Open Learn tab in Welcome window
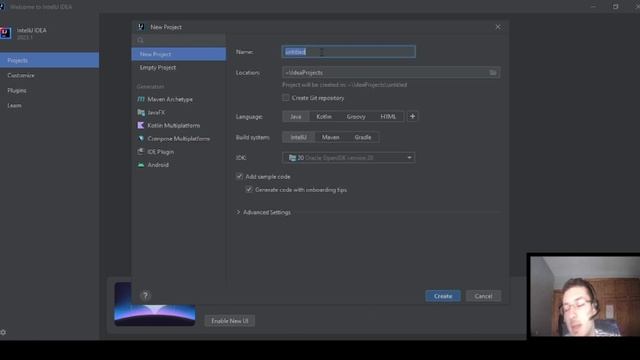The width and height of the screenshot is (640, 360). 49,105
